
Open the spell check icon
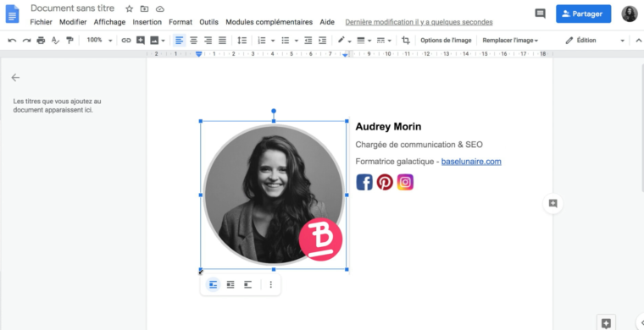point(55,40)
